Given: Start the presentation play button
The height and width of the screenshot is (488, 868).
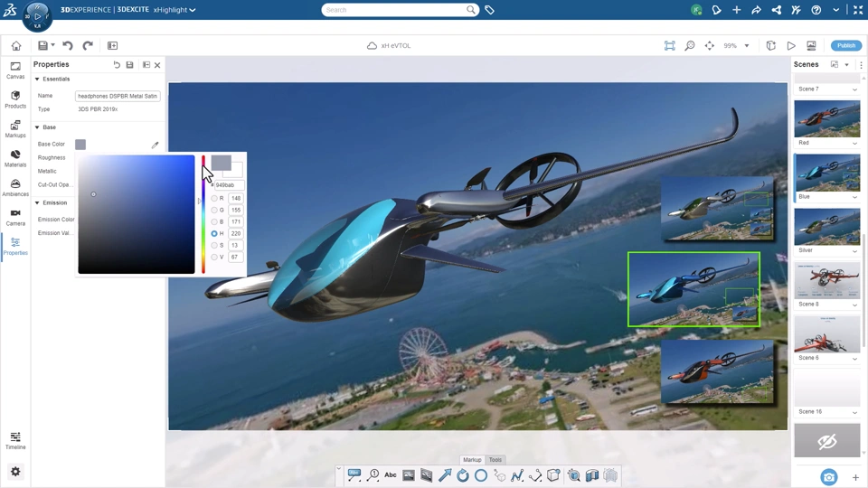Looking at the screenshot, I should [x=791, y=45].
